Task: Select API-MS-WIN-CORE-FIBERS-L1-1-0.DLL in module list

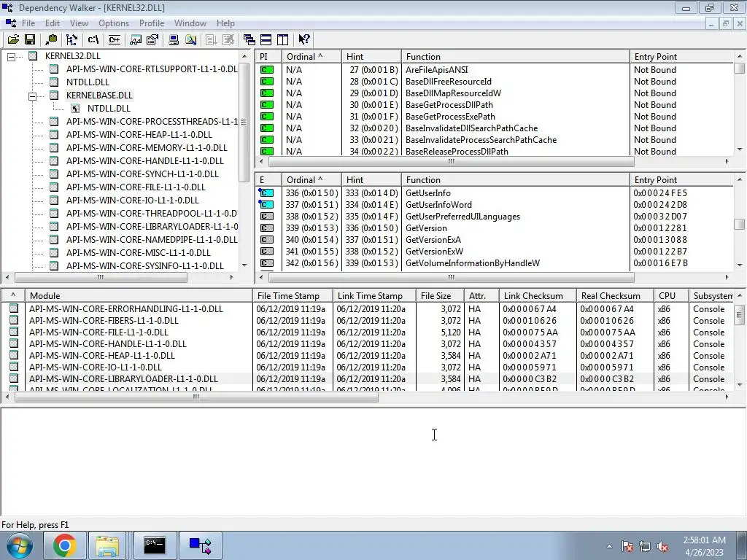Action: (x=104, y=321)
